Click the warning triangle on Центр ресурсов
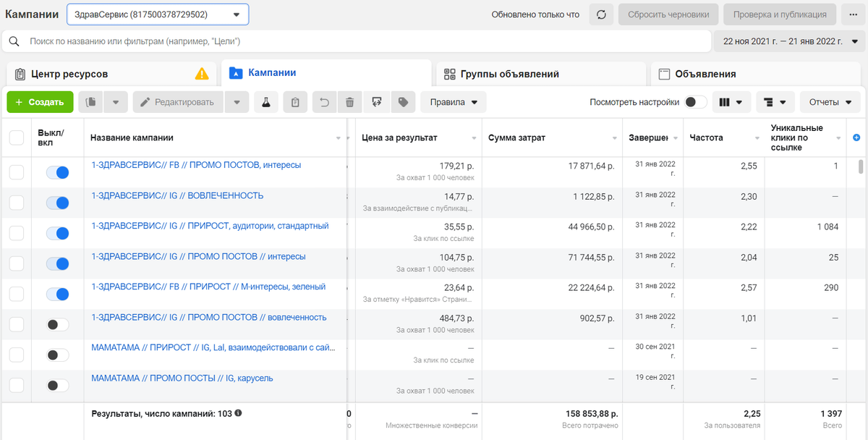868x440 pixels. coord(202,74)
